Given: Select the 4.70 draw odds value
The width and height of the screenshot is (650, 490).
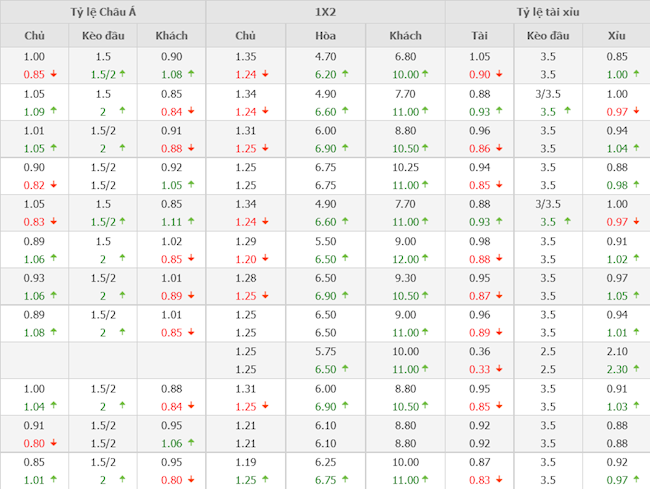Looking at the screenshot, I should point(325,56).
